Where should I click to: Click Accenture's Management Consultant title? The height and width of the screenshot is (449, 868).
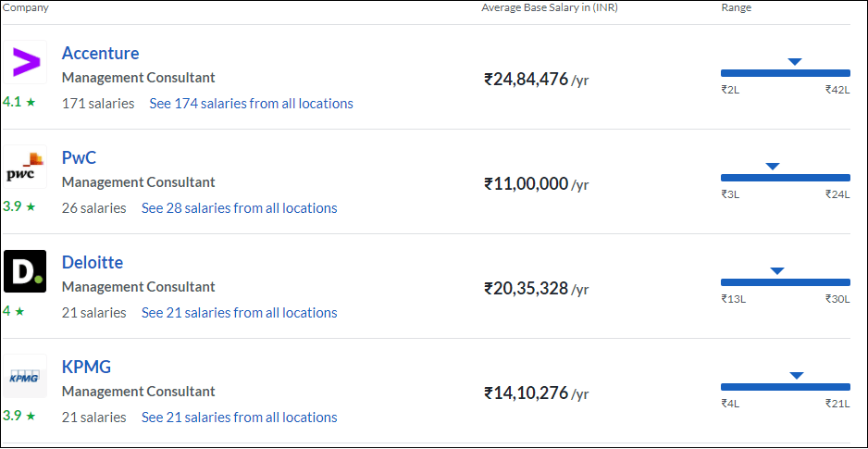(x=139, y=78)
